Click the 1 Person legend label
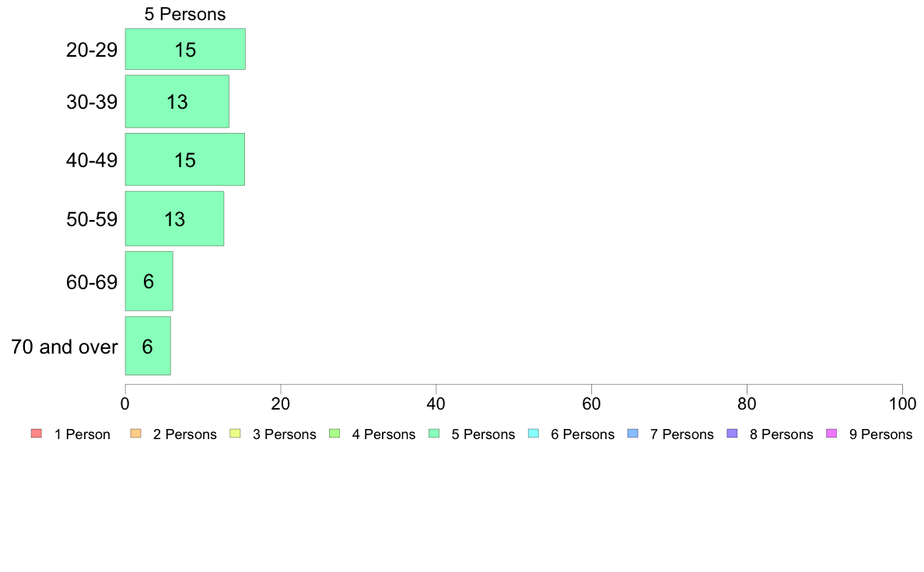 pyautogui.click(x=82, y=434)
